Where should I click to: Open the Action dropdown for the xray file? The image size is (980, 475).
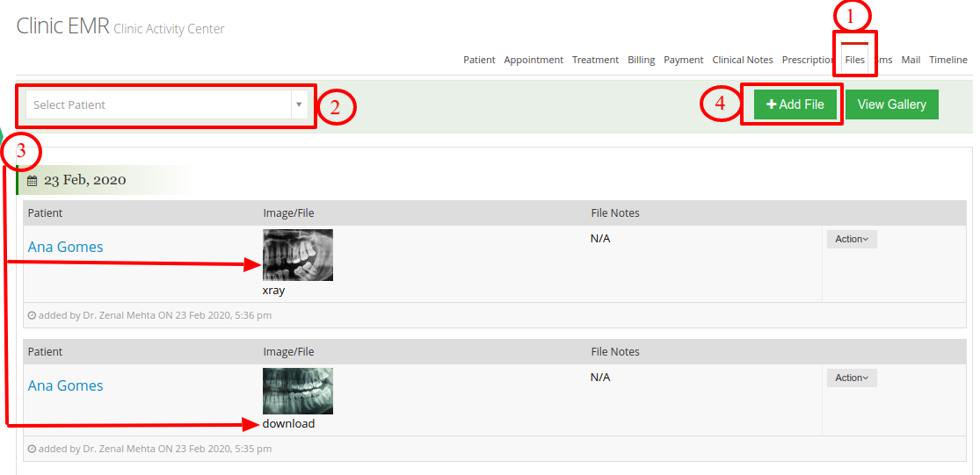[852, 239]
